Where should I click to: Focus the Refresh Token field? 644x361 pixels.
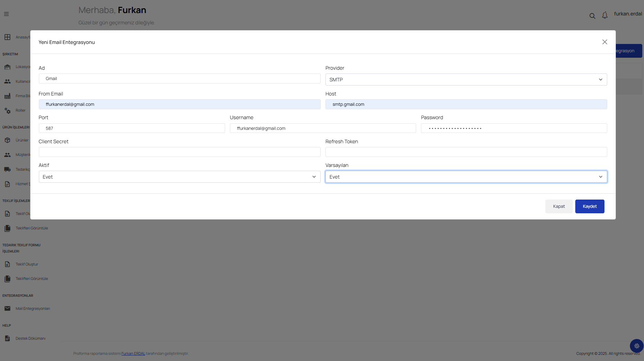point(466,152)
